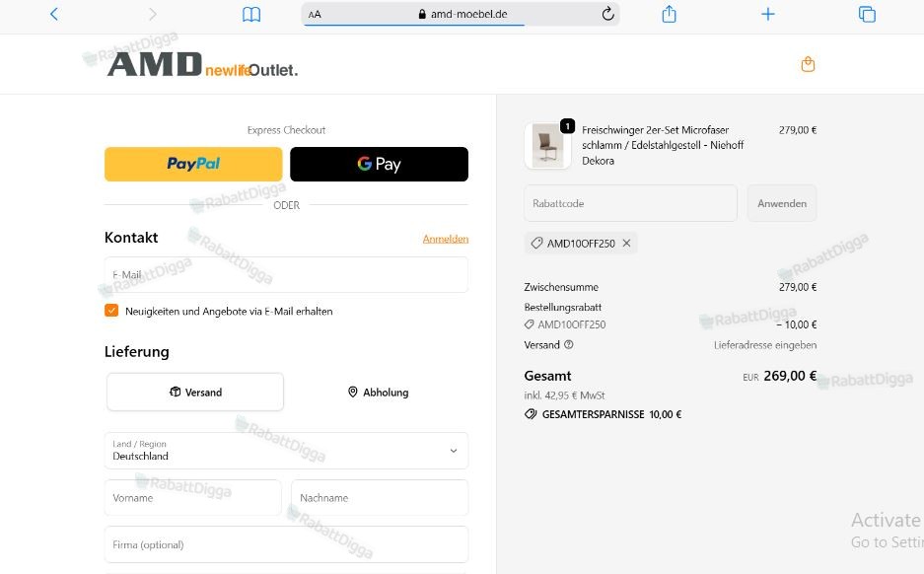Choose Abholung pickup option

[x=378, y=392]
